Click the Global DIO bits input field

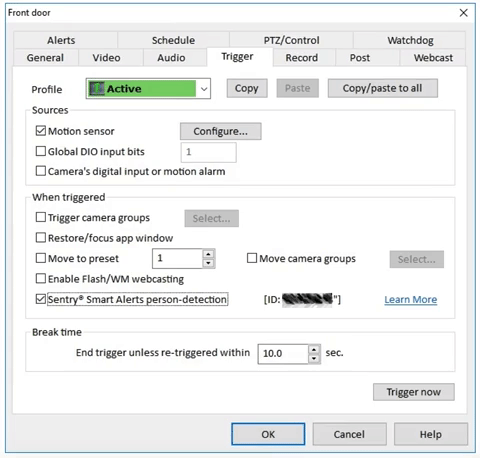209,152
